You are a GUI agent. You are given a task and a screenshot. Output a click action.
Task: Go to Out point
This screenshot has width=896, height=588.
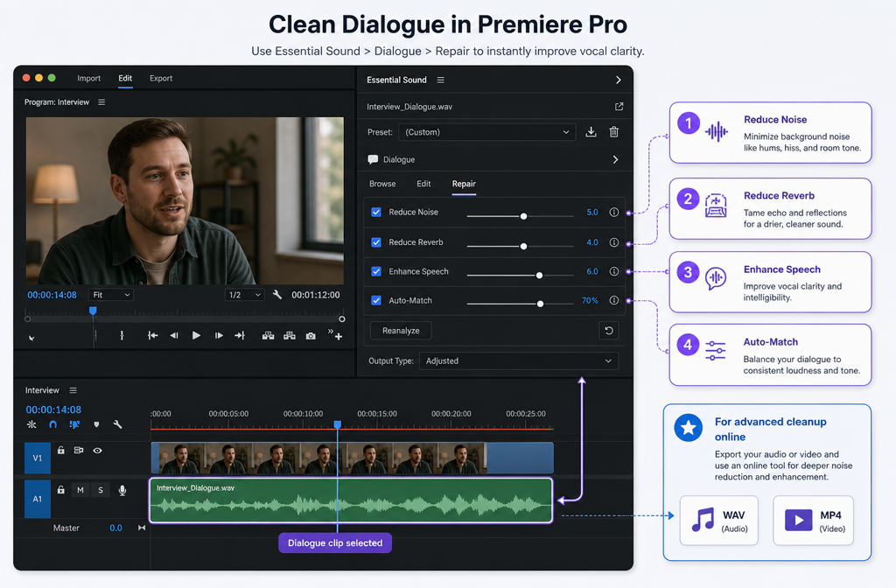tap(240, 335)
